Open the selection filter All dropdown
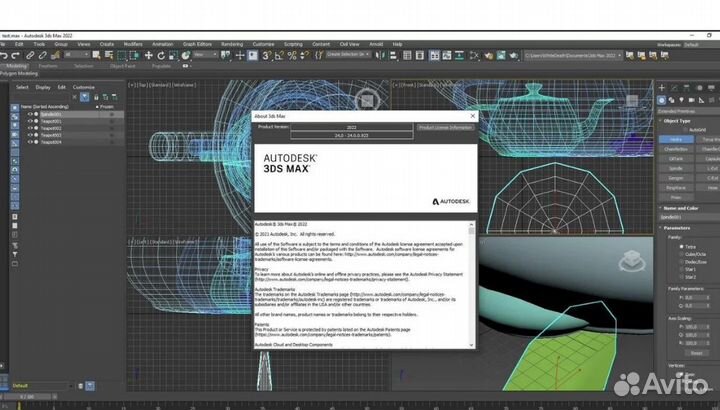 (x=77, y=55)
